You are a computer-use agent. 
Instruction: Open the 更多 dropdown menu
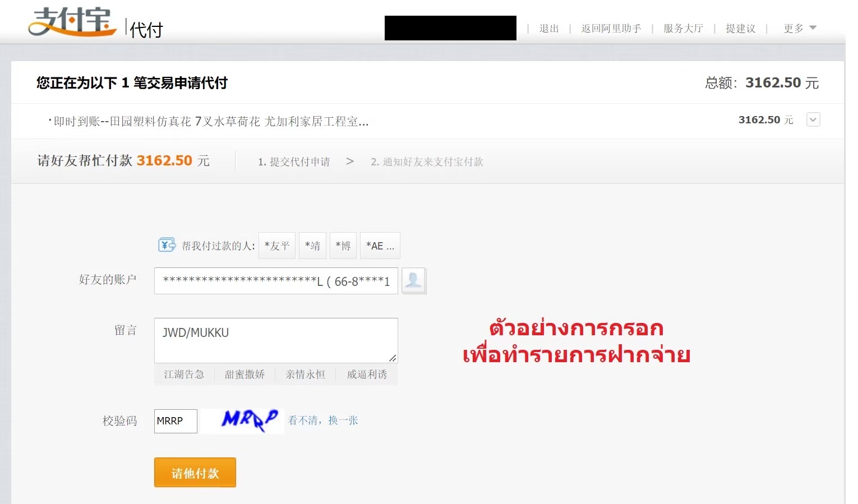(x=799, y=29)
